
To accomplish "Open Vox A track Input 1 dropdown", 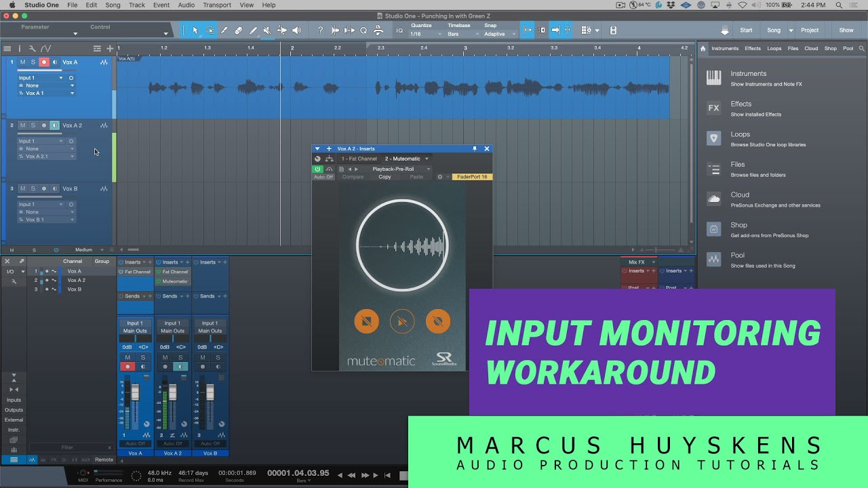I will point(41,78).
